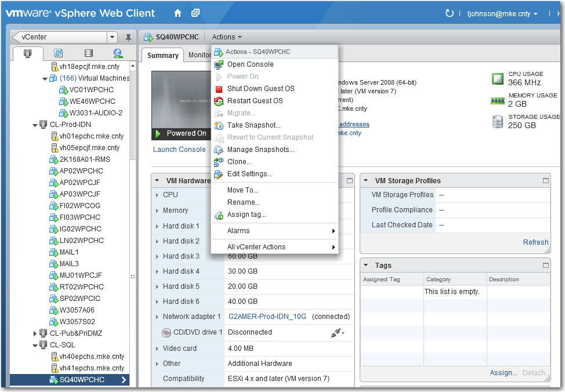Viewport: 565px width, 392px height.
Task: Click Refresh in VM Storage Profiles
Action: point(535,242)
